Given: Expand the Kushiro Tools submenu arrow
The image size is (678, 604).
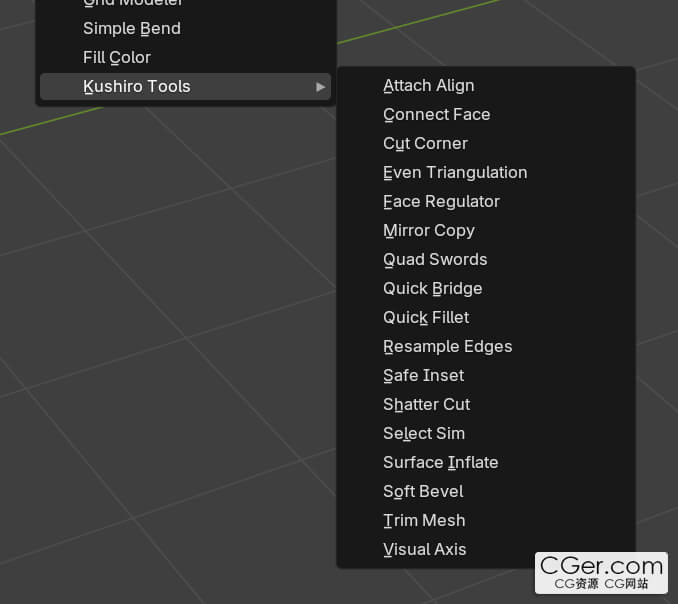Looking at the screenshot, I should tap(320, 87).
